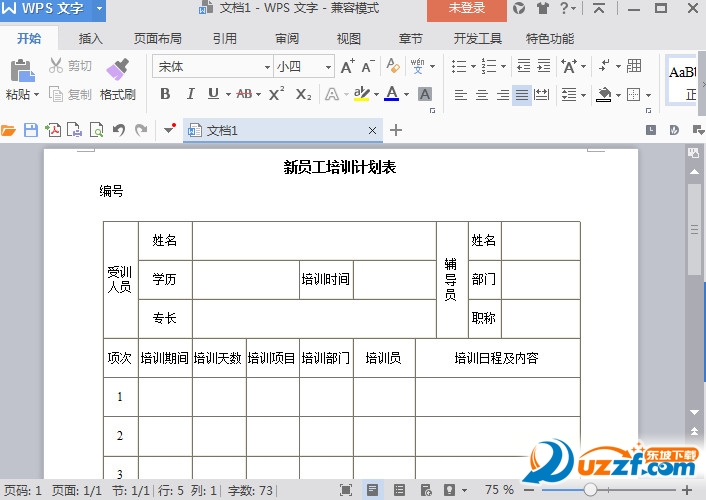Switch to the 页面布局 tab
The image size is (706, 500).
158,39
